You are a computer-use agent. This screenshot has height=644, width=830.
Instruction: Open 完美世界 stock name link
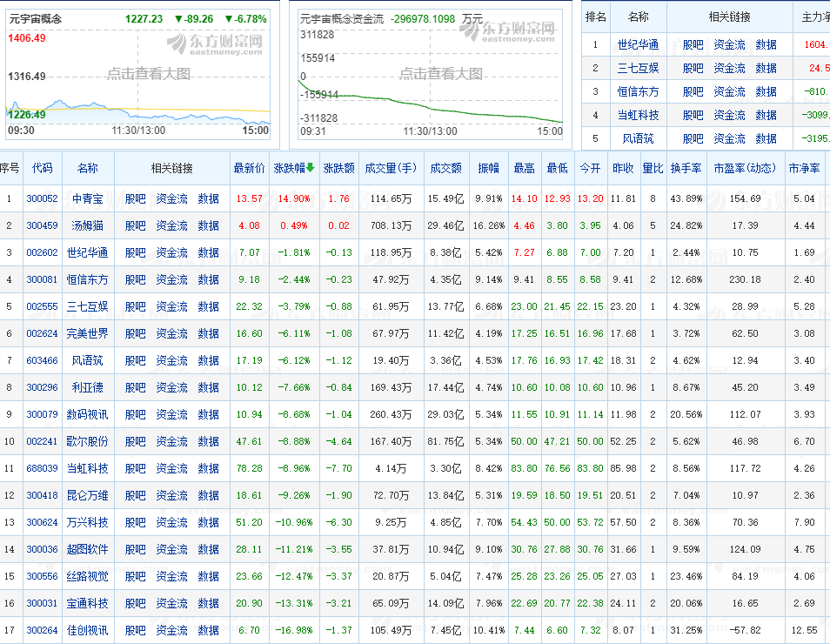click(x=88, y=333)
